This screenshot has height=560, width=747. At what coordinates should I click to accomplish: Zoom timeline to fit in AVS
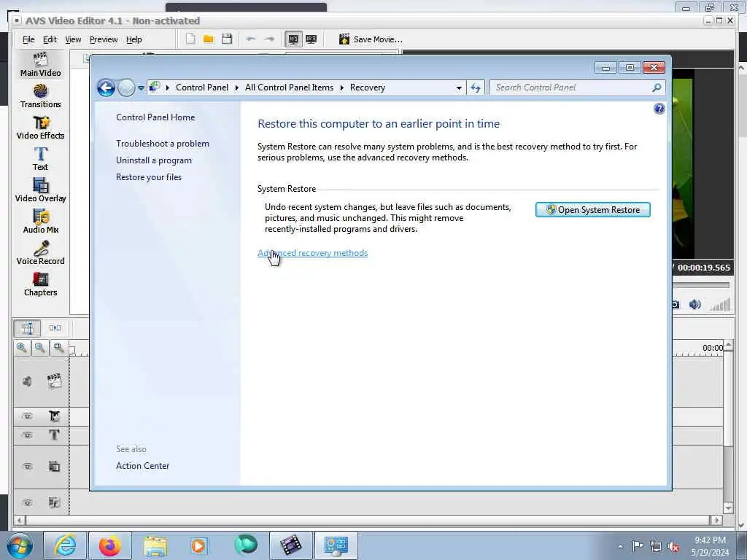(x=58, y=348)
